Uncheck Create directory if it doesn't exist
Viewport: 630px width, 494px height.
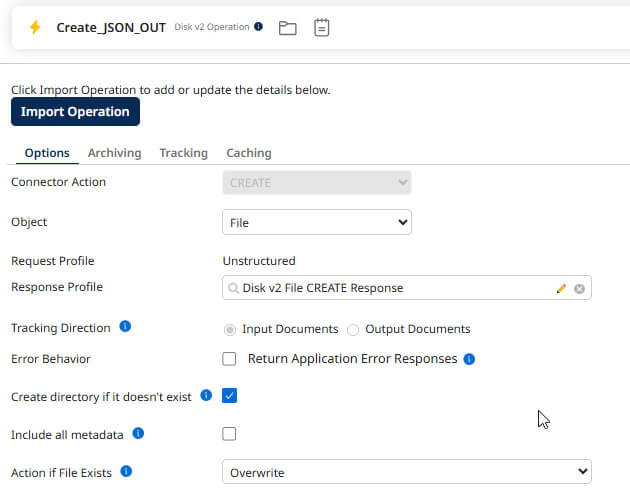click(229, 396)
